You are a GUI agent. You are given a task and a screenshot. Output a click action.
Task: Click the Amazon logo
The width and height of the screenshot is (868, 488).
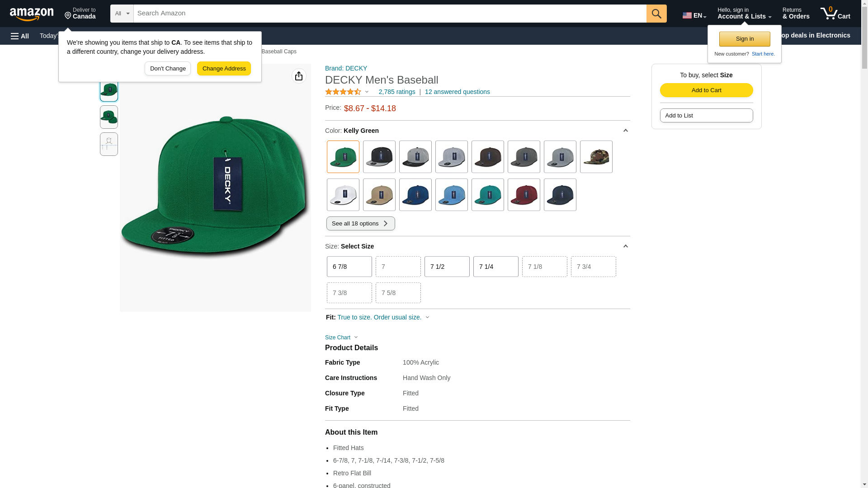point(32,14)
